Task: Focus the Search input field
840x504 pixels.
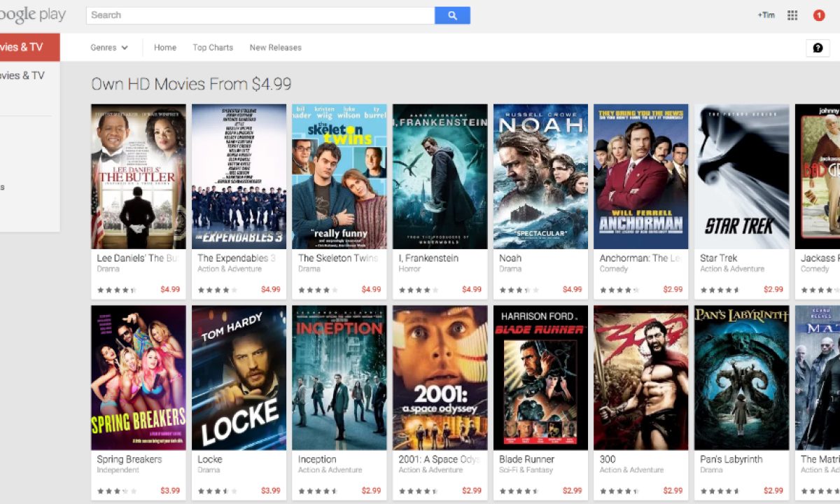Action: point(260,15)
